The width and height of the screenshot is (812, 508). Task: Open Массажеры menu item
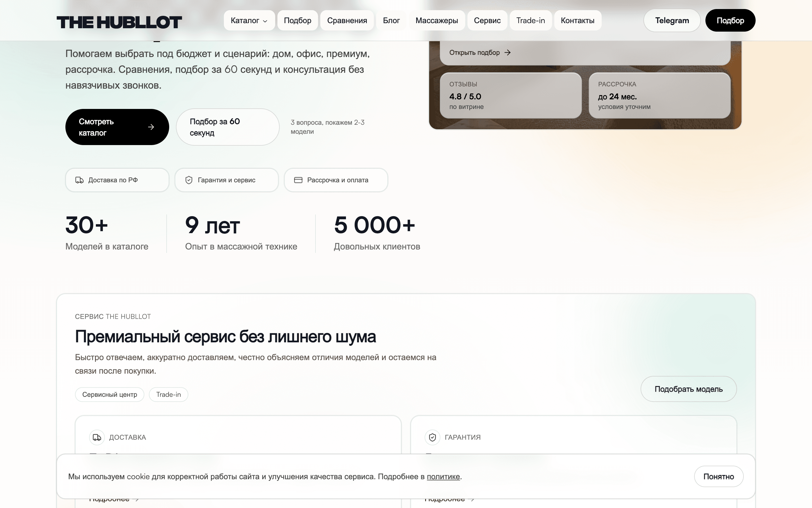pyautogui.click(x=436, y=21)
